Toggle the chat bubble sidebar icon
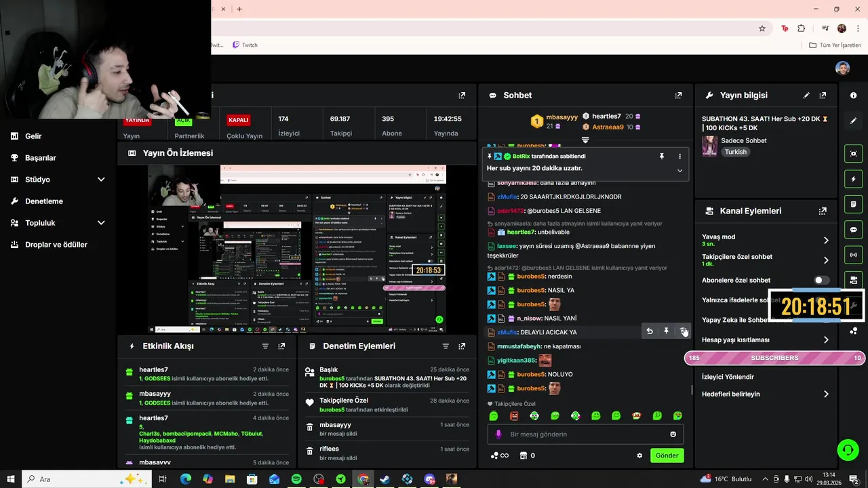 [853, 230]
